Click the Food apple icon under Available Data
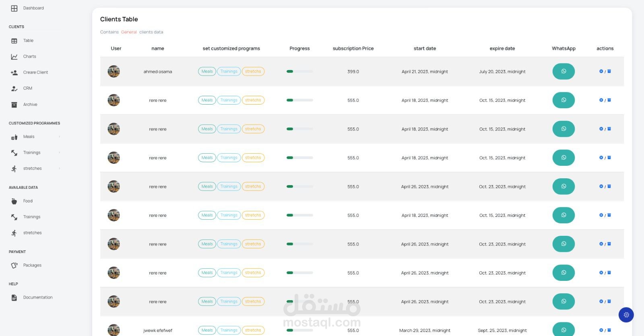644x336 pixels. point(14,201)
